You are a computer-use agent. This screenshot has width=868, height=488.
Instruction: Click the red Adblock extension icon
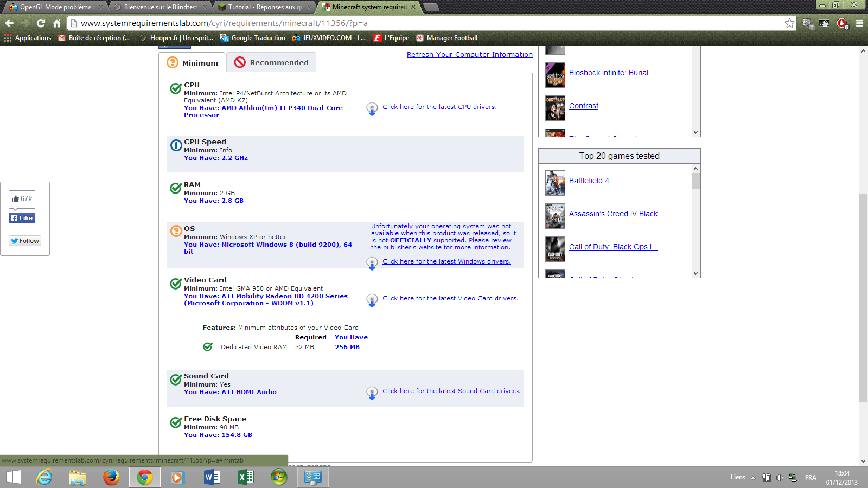pyautogui.click(x=842, y=23)
